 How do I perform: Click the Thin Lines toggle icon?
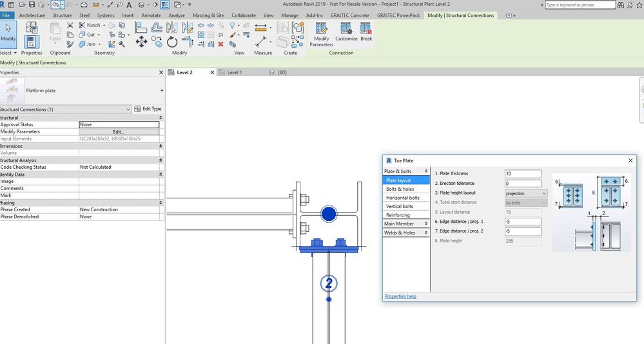pos(165,5)
